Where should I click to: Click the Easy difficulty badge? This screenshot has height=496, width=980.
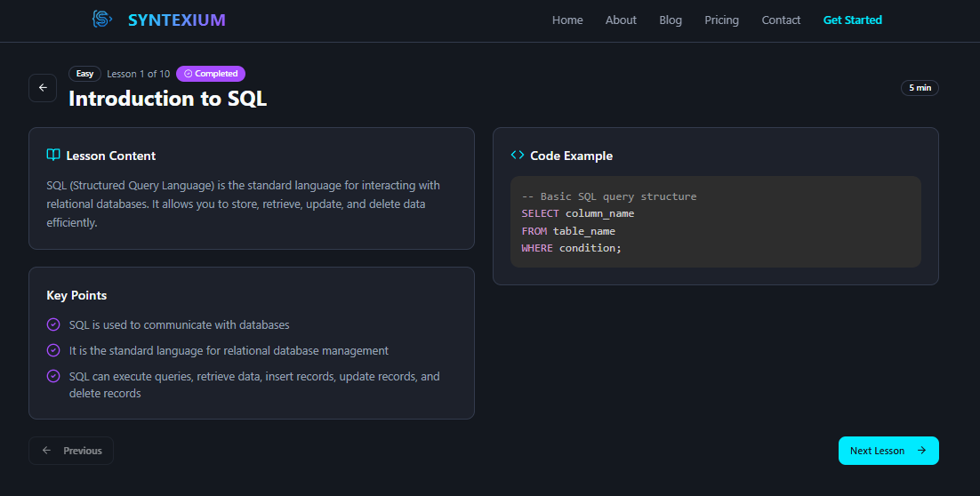[x=85, y=74]
